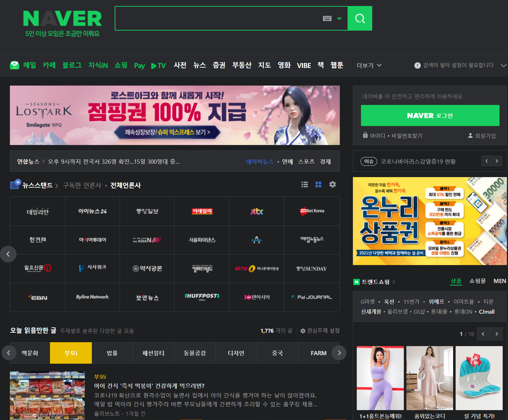The image size is (508, 420).
Task: Expand the search filter settings chevron
Action: [503, 65]
